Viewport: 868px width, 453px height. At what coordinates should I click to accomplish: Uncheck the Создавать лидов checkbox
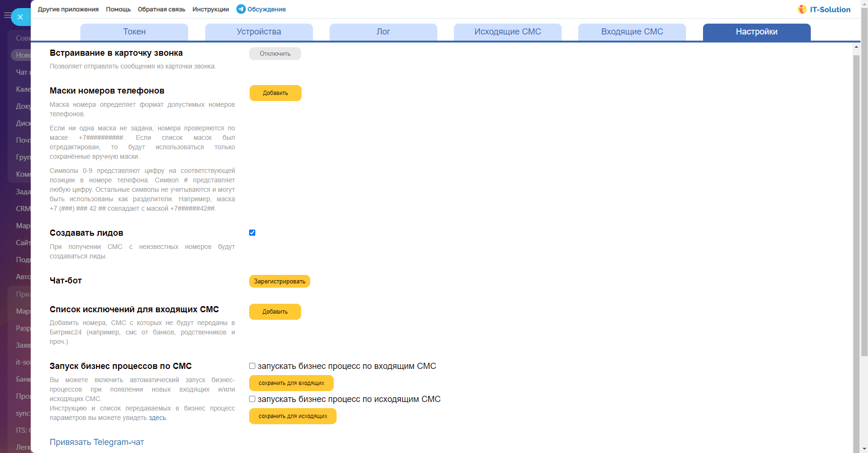252,232
